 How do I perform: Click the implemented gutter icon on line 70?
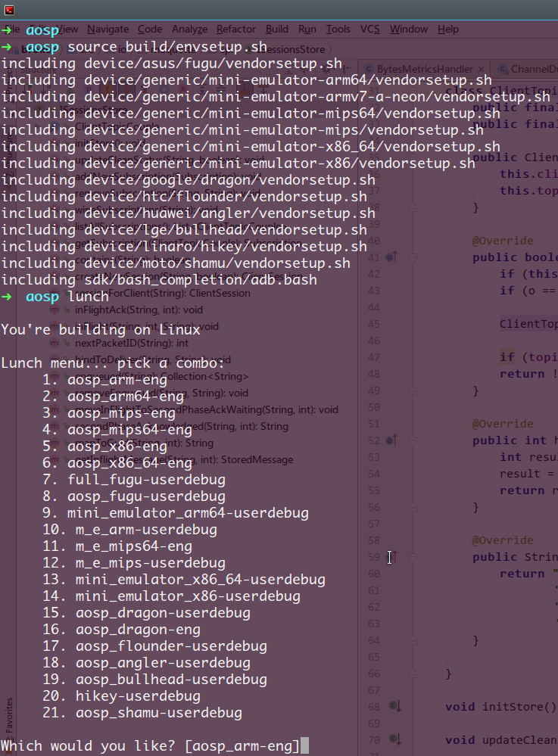pos(395,739)
